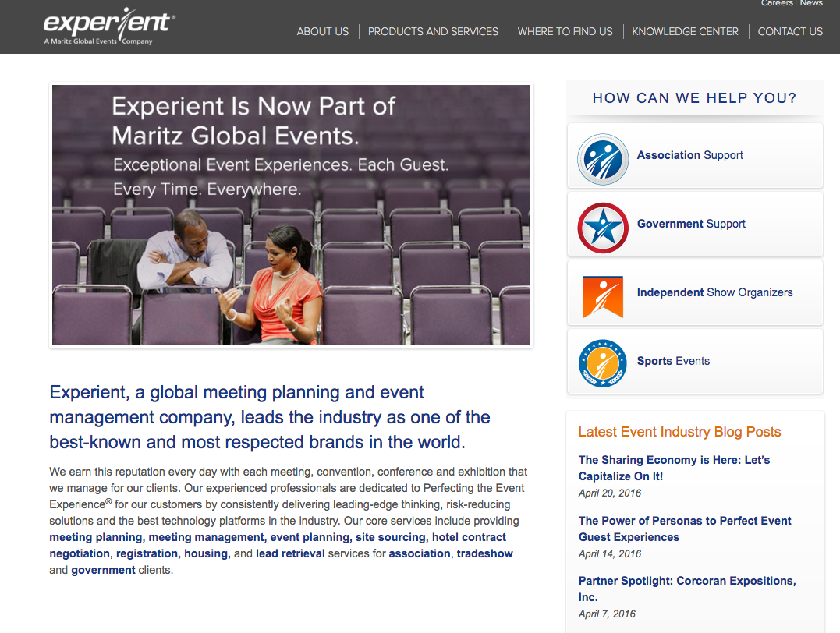
Task: Click the meeting planning link in paragraph
Action: point(96,537)
